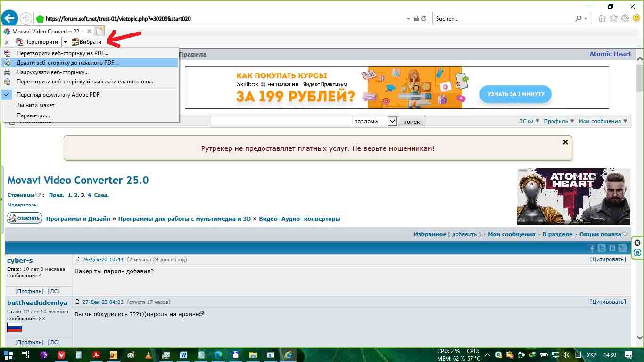Share via Facebook icon in blue bar
Image resolution: width=644 pixels, height=362 pixels.
click(593, 248)
